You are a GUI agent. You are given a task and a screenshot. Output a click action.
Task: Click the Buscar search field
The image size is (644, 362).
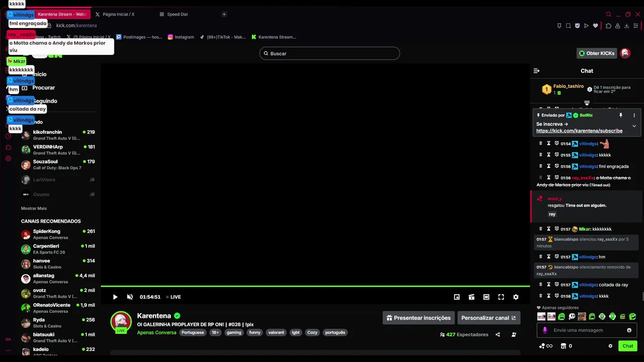tap(330, 53)
